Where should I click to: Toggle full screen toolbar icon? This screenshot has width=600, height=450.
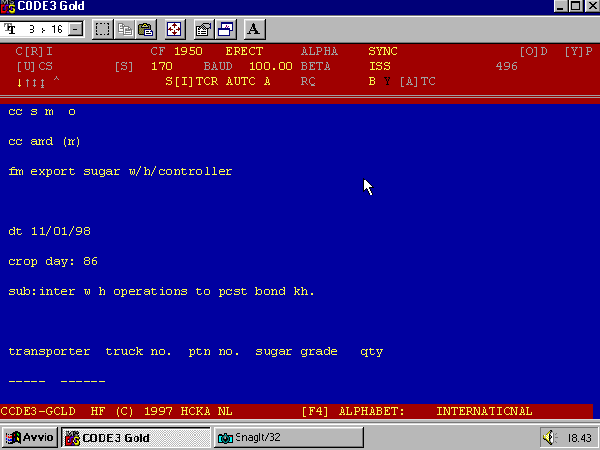[x=174, y=29]
